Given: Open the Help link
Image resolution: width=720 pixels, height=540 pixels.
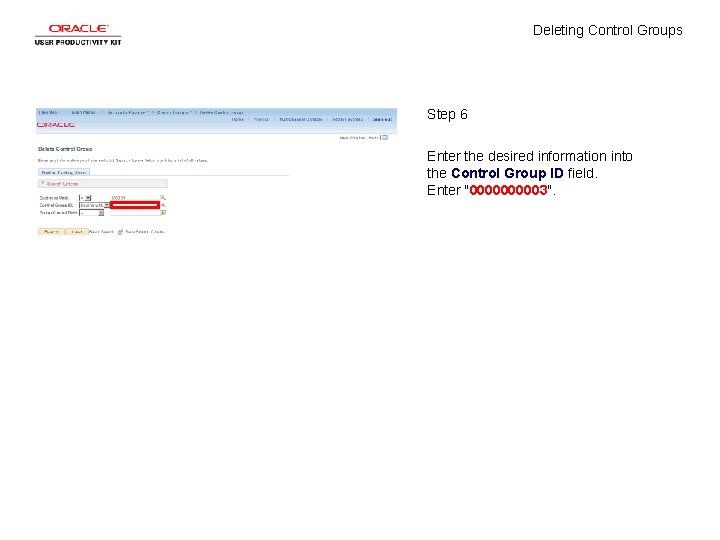Looking at the screenshot, I should coord(373,138).
